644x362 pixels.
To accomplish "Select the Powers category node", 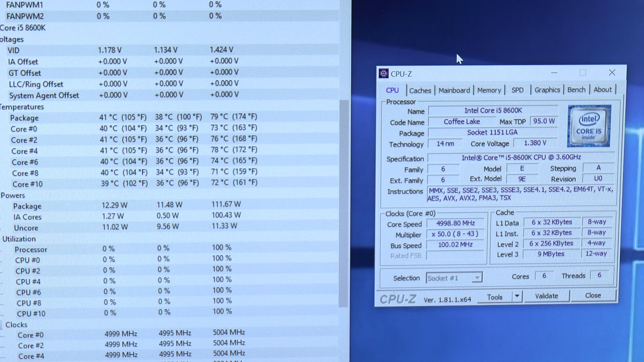I will (x=13, y=195).
